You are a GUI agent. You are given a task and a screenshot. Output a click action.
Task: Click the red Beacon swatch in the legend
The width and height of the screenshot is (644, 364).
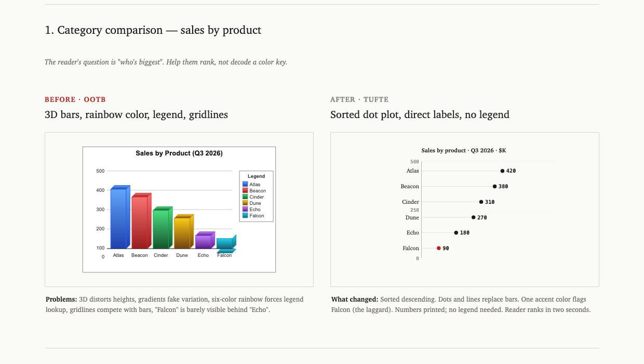tap(245, 190)
